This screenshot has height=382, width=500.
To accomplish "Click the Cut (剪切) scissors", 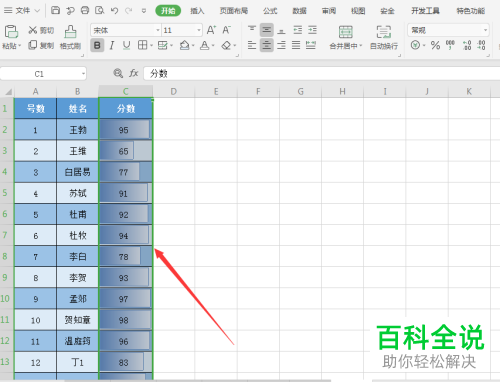I will tap(33, 30).
